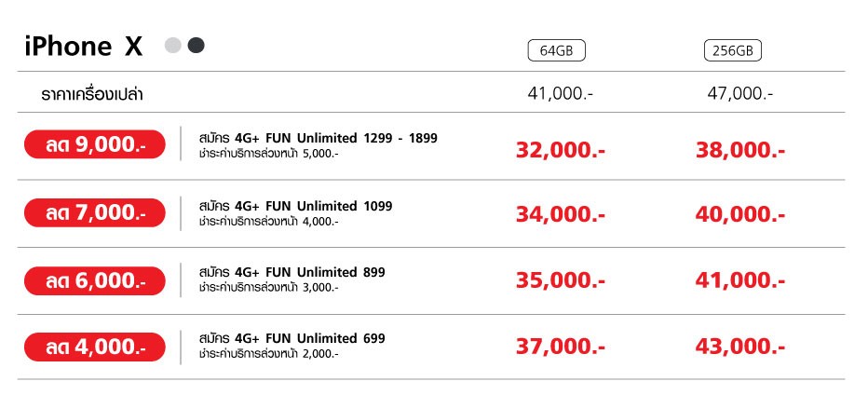Click the ลด 4,000.- discount badge
868x395 pixels.
click(95, 347)
